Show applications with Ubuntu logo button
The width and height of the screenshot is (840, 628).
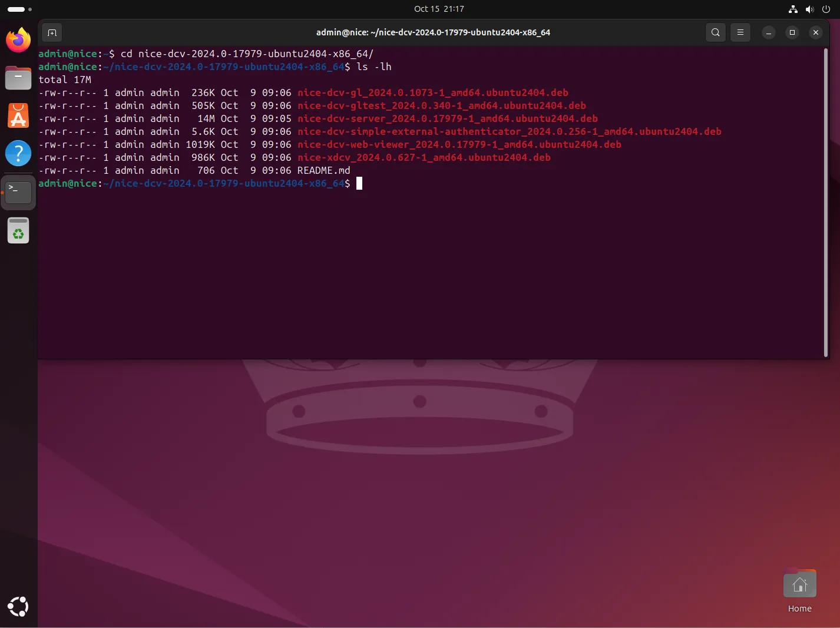(18, 606)
